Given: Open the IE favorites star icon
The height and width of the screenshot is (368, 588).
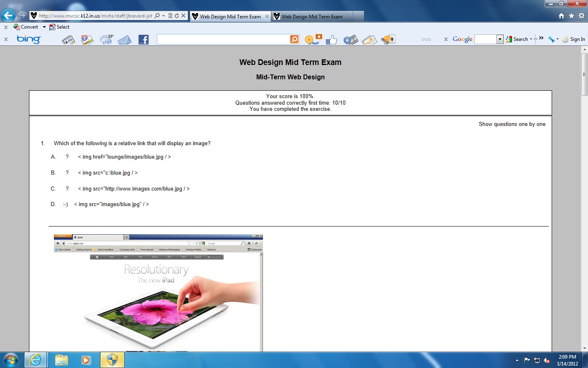Looking at the screenshot, I should [x=571, y=16].
